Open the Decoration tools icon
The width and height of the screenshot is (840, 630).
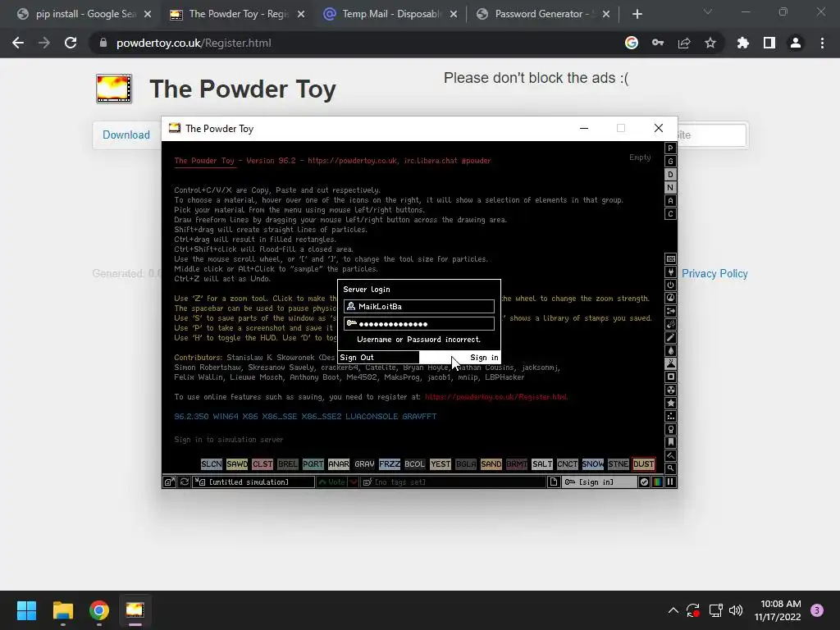tap(670, 455)
